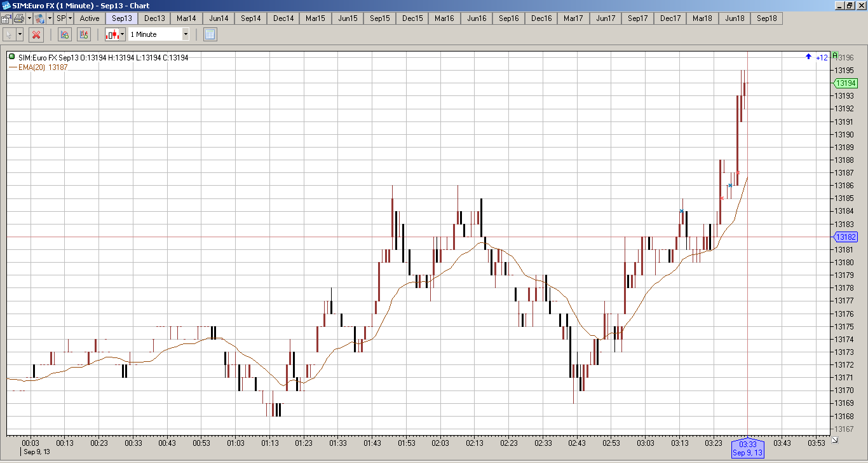Click the +12 position value
This screenshot has width=868, height=463.
pos(822,57)
